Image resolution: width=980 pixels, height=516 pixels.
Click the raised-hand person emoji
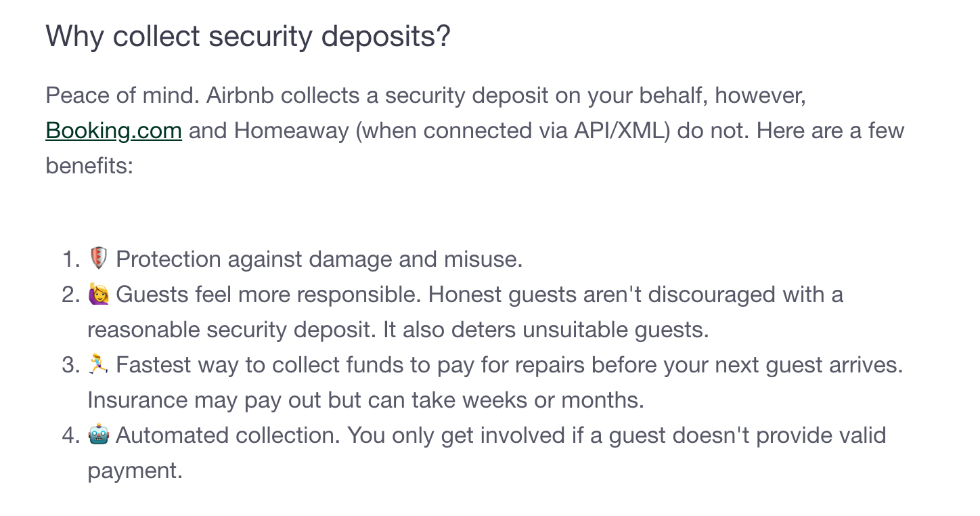pyautogui.click(x=98, y=295)
